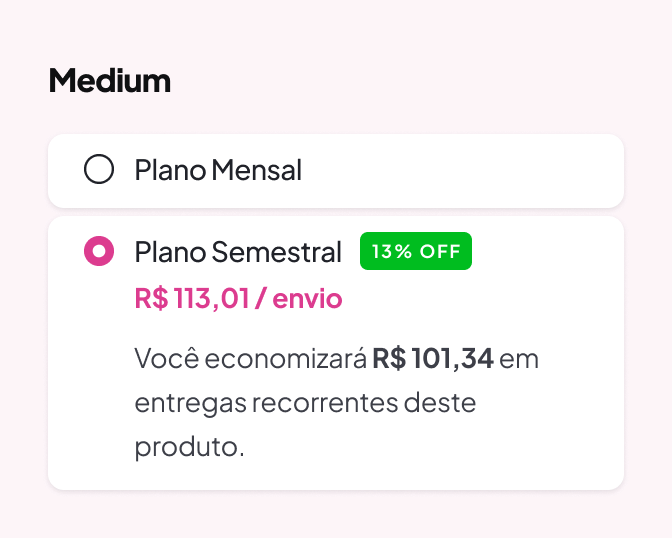Click the "/ envio" text in the price
672x538 pixels.
[299, 298]
